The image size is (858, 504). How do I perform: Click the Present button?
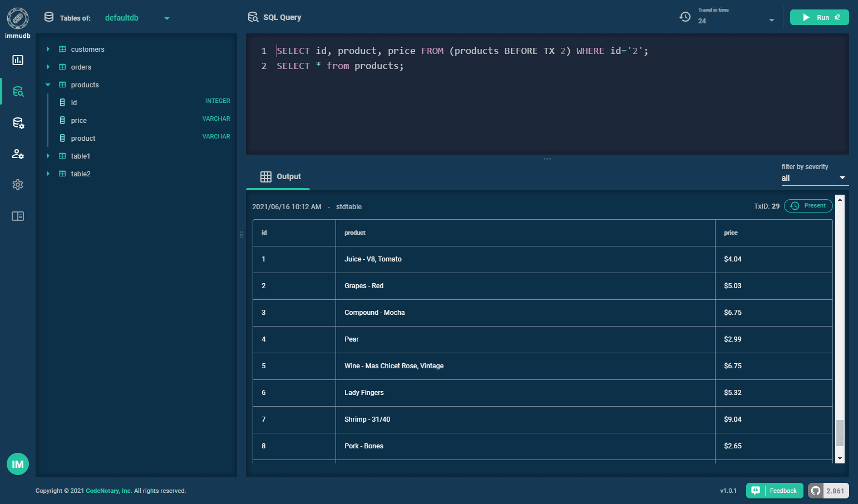[808, 205]
